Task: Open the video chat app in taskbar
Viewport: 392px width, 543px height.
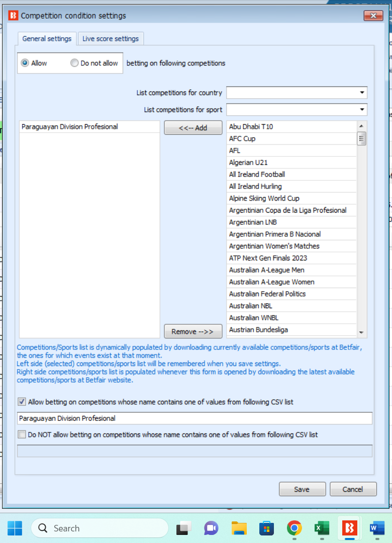Action: point(211,528)
